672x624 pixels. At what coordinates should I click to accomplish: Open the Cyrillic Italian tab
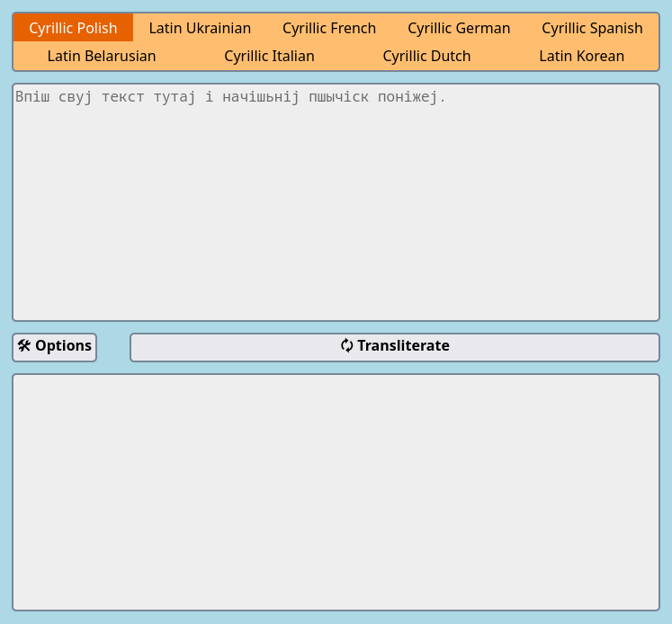tap(269, 56)
